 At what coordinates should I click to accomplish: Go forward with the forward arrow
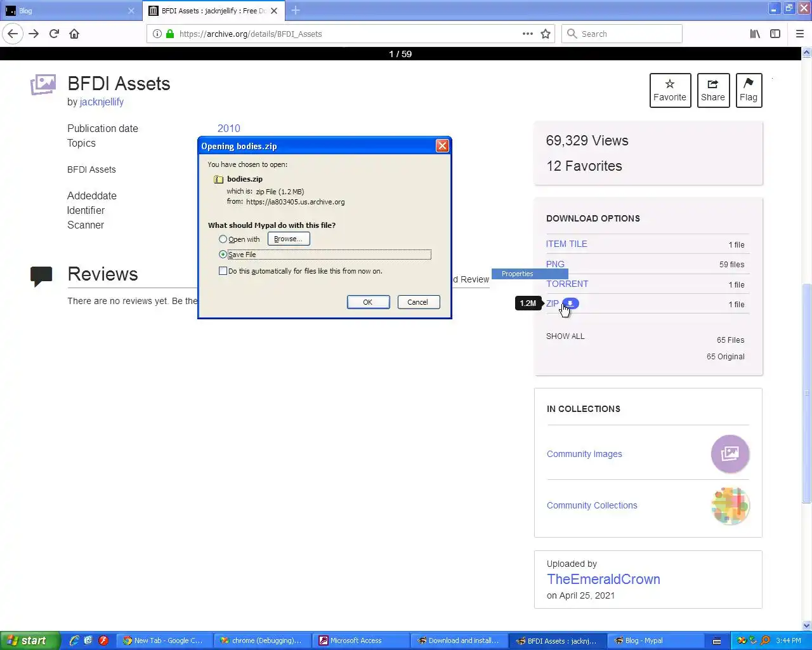(x=34, y=34)
